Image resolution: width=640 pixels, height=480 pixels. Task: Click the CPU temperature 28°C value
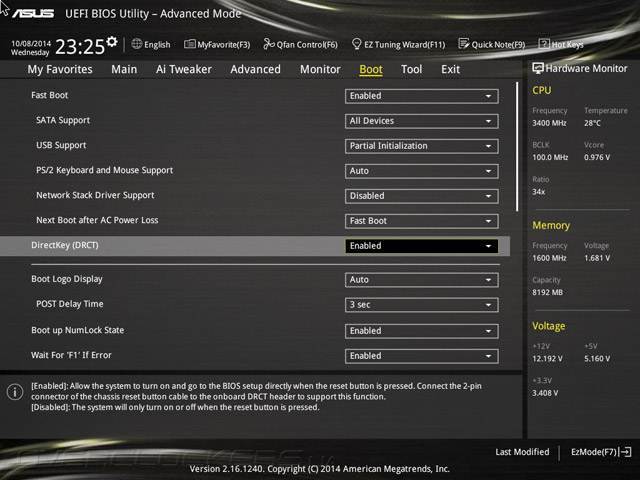(592, 123)
